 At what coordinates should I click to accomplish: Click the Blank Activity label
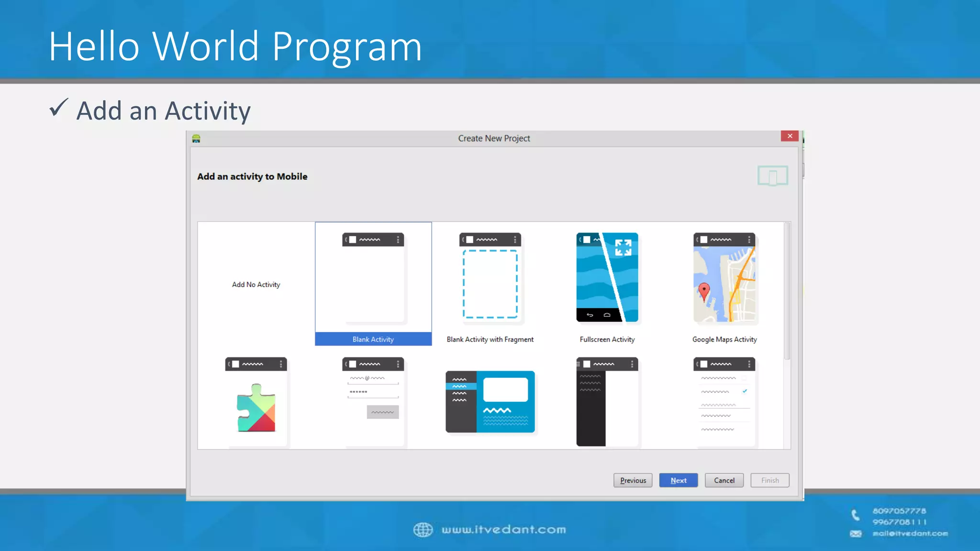point(373,339)
